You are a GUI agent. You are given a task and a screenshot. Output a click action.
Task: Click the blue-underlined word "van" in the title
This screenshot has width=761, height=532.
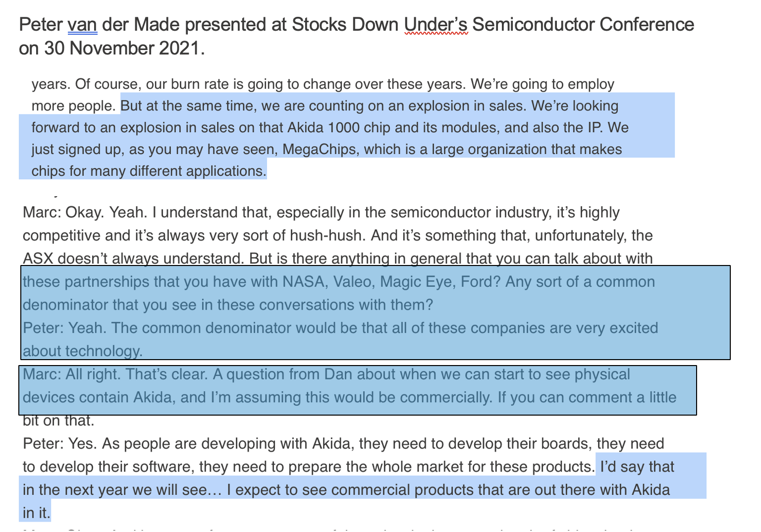(82, 24)
